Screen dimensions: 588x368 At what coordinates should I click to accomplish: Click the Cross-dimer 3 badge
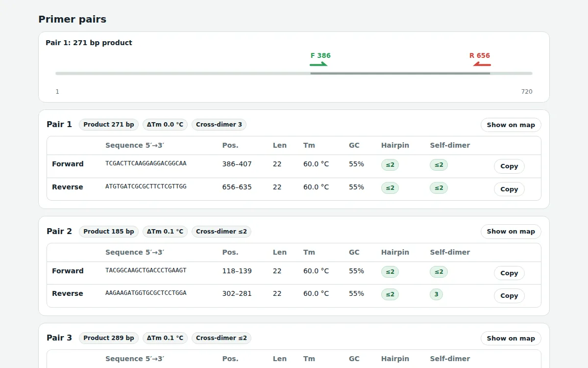(219, 125)
